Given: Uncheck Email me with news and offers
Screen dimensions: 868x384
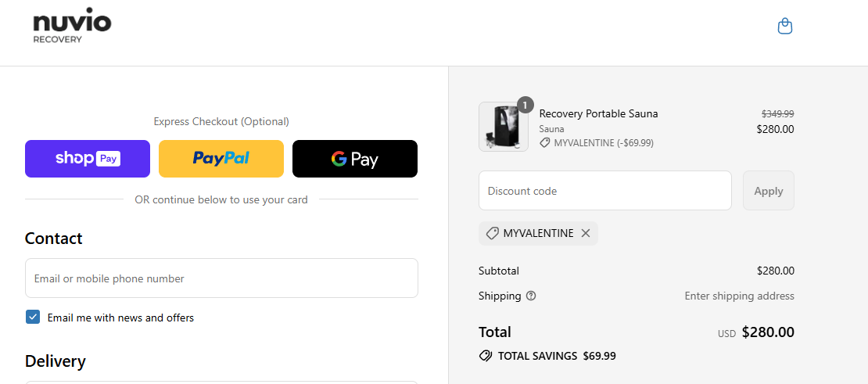Looking at the screenshot, I should click(33, 317).
